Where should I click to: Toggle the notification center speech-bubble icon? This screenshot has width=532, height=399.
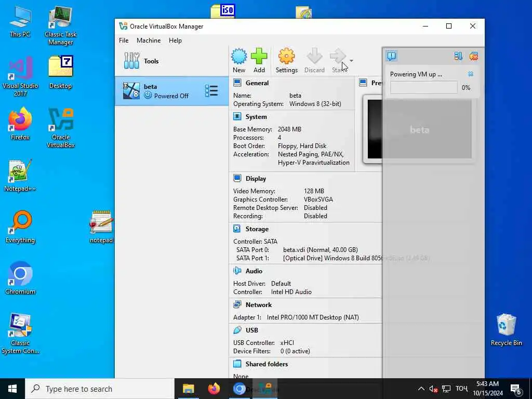(x=391, y=56)
